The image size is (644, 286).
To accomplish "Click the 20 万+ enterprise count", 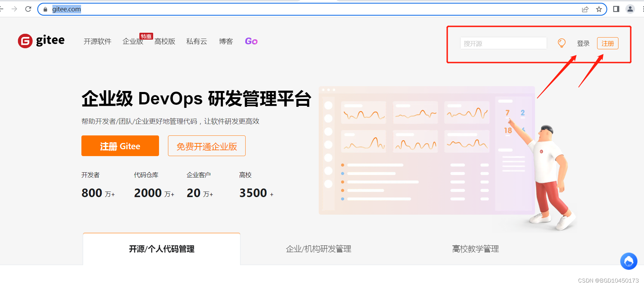I will [200, 193].
